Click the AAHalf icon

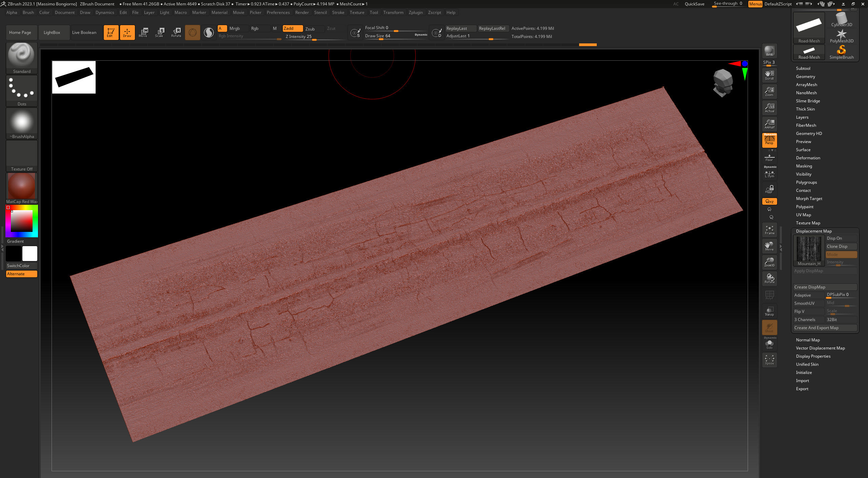(x=769, y=124)
